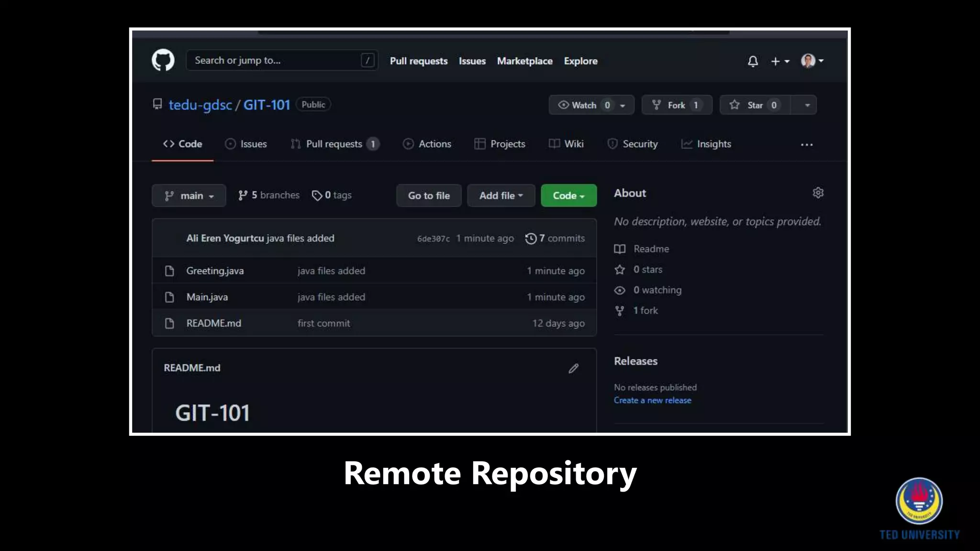Switch to the Pull requests tab
Screen dimensions: 980x551
pyautogui.click(x=334, y=144)
